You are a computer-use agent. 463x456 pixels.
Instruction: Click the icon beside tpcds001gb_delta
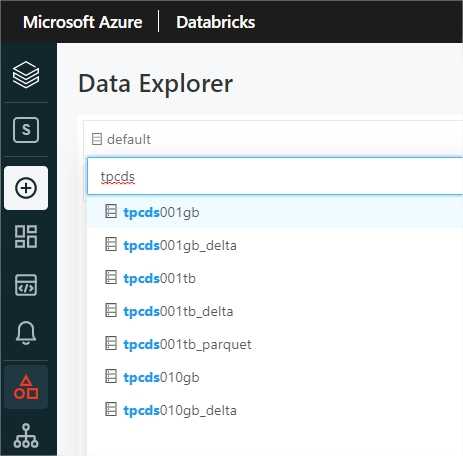[x=111, y=244]
